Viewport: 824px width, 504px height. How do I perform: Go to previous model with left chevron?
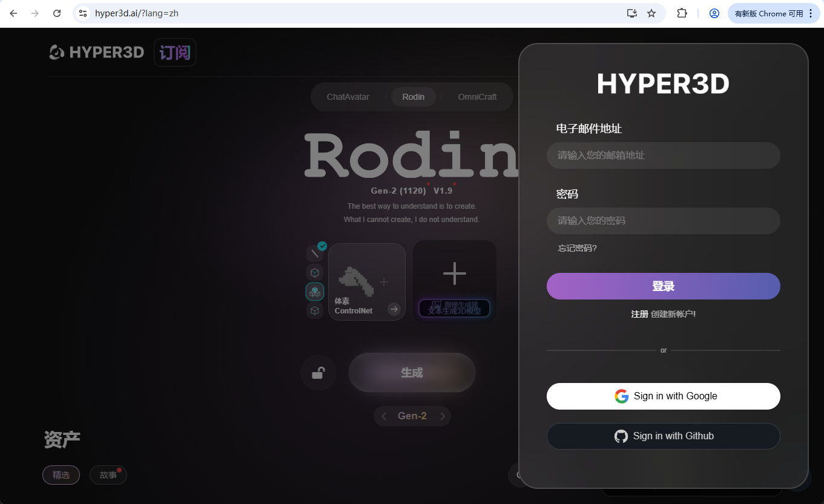[x=384, y=416]
